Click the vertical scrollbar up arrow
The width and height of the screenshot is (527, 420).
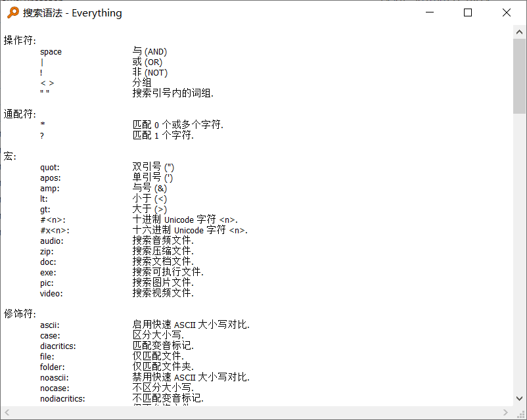(x=519, y=32)
